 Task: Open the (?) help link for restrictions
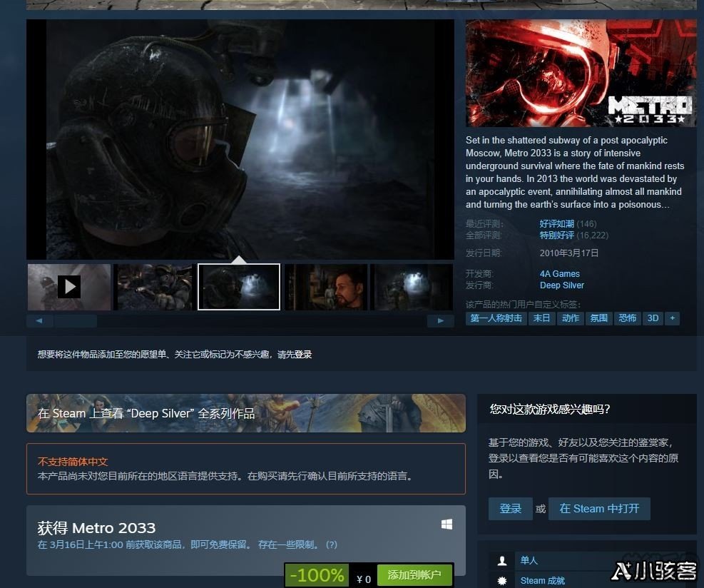332,544
